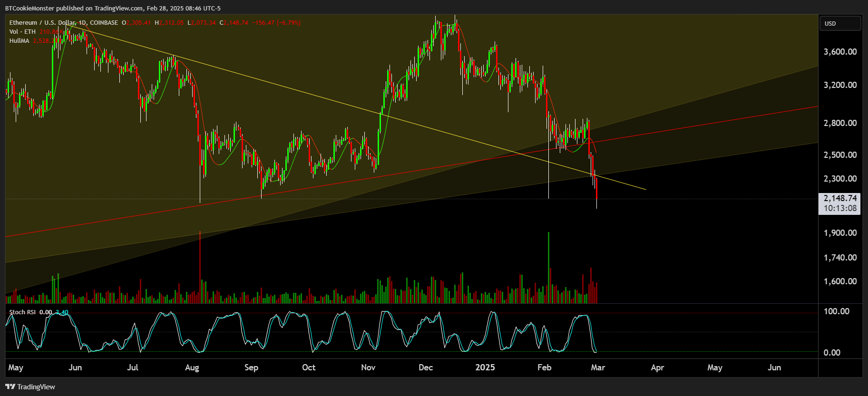Click the 3,600.00 price axis label
The image size is (868, 396).
click(840, 52)
